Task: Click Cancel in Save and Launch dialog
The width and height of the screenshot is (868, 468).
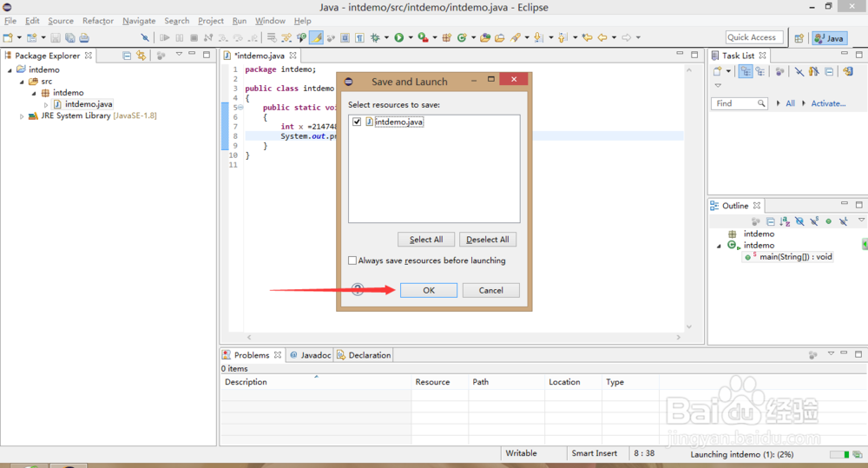Action: pyautogui.click(x=491, y=290)
